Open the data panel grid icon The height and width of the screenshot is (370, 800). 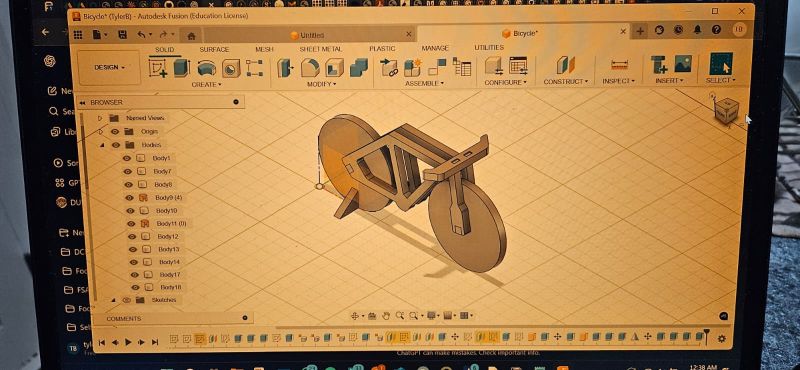click(x=78, y=35)
